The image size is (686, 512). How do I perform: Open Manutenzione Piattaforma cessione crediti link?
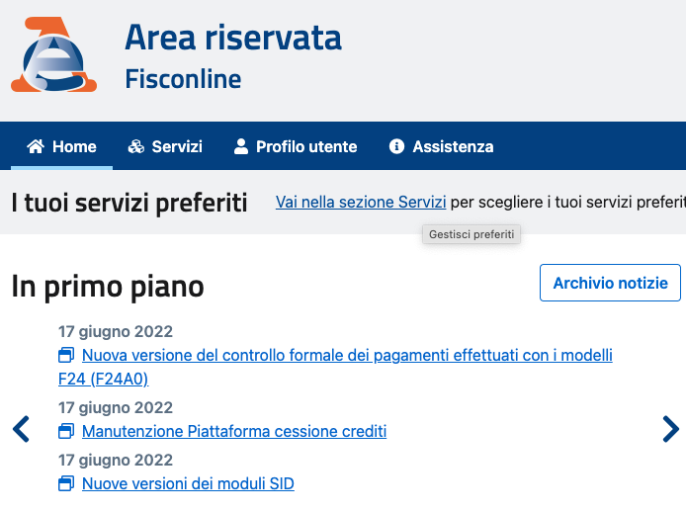[234, 432]
